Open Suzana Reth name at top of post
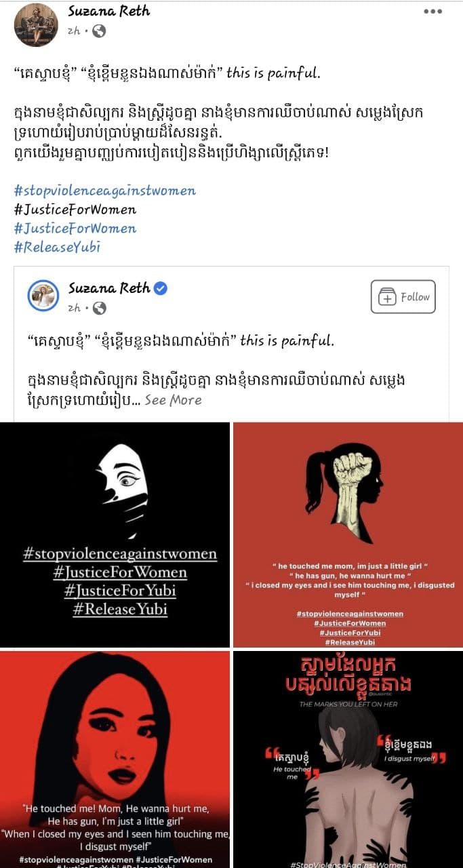This screenshot has height=868, width=463. [109, 11]
